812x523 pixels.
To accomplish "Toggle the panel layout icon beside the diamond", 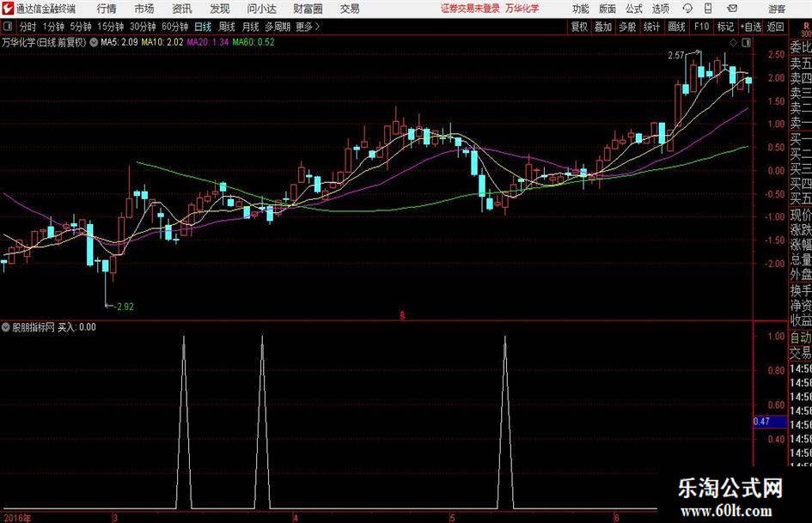I will coord(746,43).
